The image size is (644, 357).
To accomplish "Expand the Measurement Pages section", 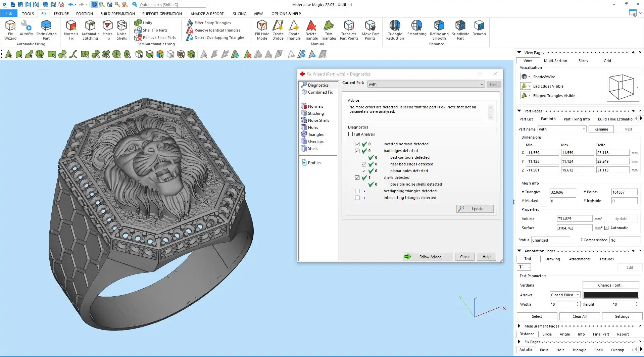I will tap(519, 326).
